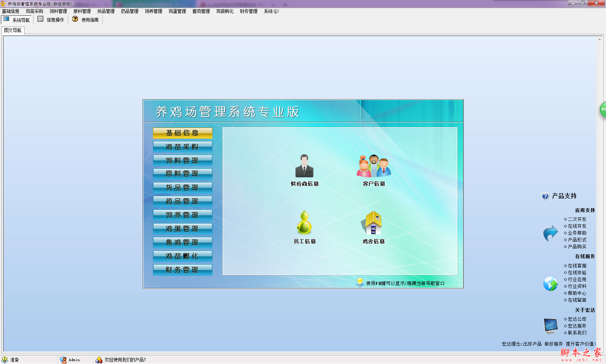The image size is (606, 364).
Task: Switch to the 图文导航 tab
Action: click(13, 31)
